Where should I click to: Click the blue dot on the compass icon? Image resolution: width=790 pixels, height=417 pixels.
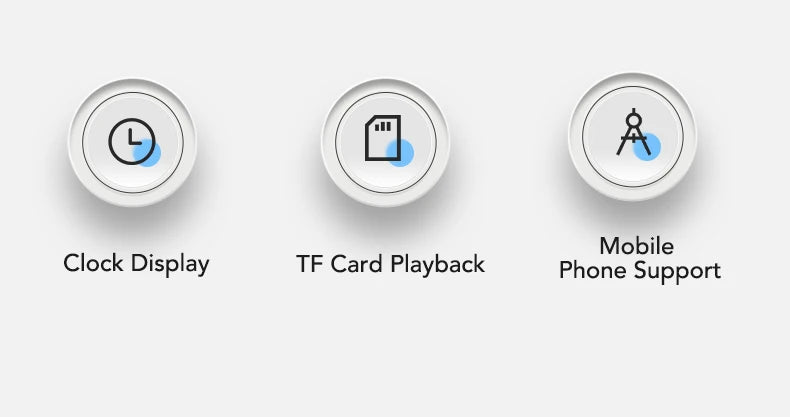646,147
